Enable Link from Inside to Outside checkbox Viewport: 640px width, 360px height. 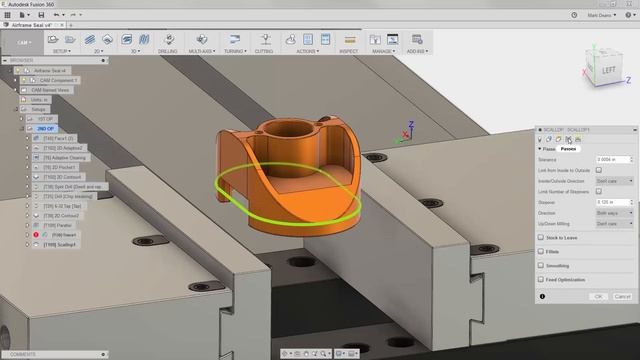point(599,170)
